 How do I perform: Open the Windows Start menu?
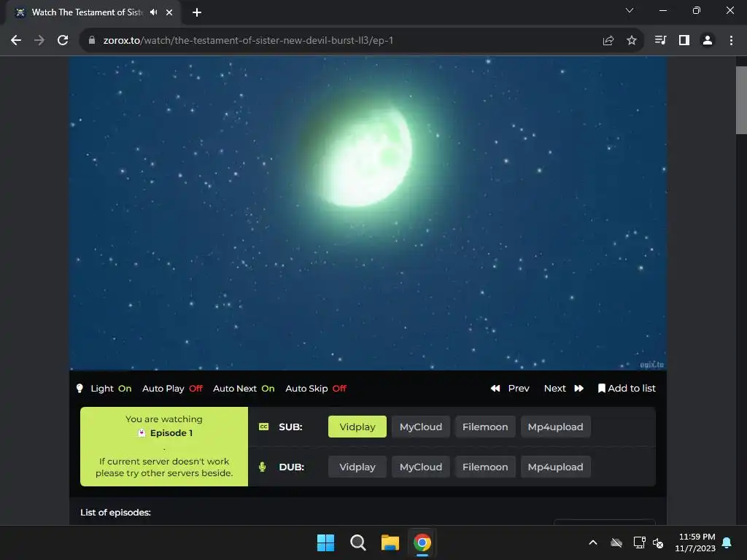326,542
